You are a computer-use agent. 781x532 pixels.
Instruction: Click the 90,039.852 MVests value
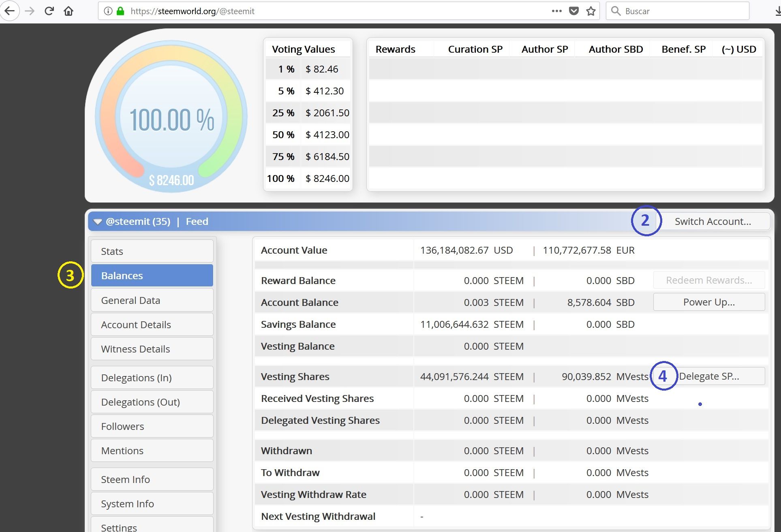click(605, 376)
